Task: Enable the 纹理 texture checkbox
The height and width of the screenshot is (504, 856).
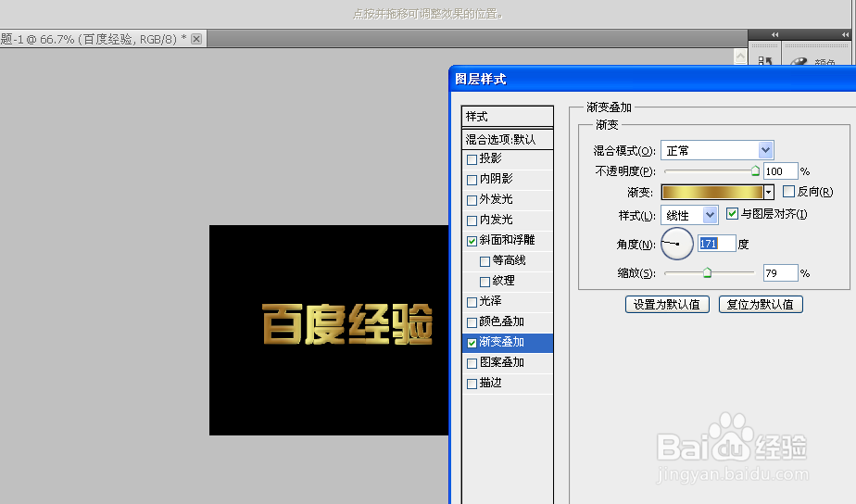Action: tap(485, 282)
